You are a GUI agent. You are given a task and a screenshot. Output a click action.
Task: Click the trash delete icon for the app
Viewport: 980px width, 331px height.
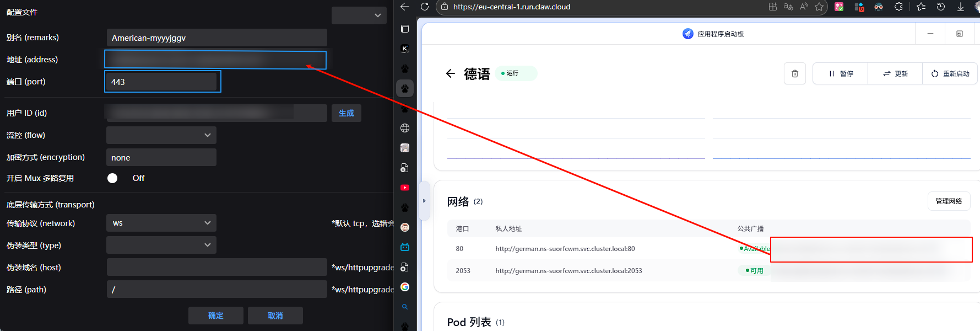pyautogui.click(x=794, y=73)
